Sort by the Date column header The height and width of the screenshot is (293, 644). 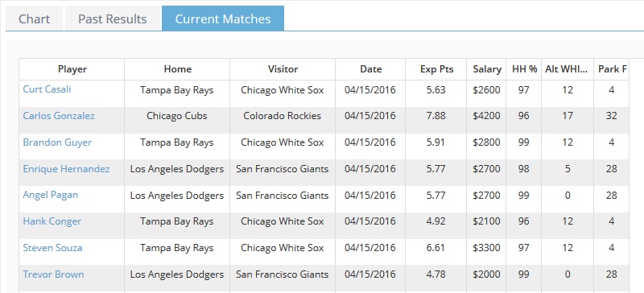click(x=370, y=69)
